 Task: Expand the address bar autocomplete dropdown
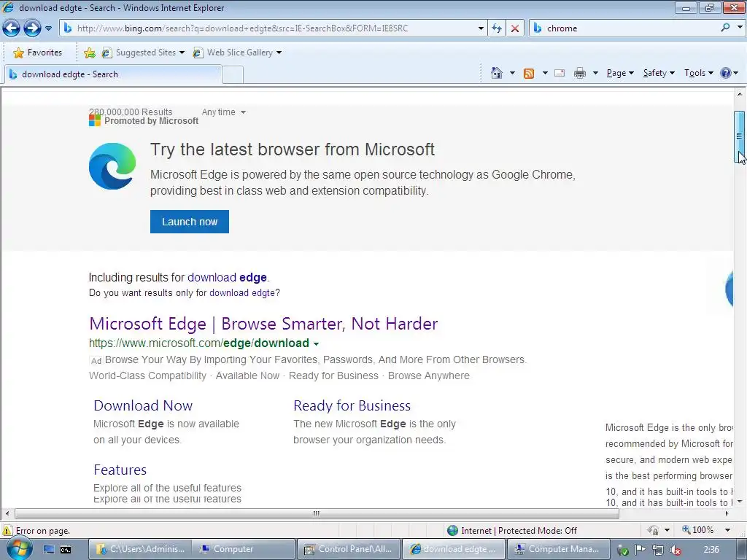(x=481, y=28)
